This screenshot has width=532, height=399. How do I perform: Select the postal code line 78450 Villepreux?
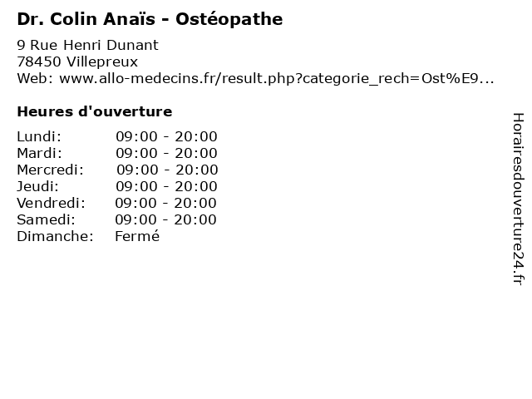77,62
